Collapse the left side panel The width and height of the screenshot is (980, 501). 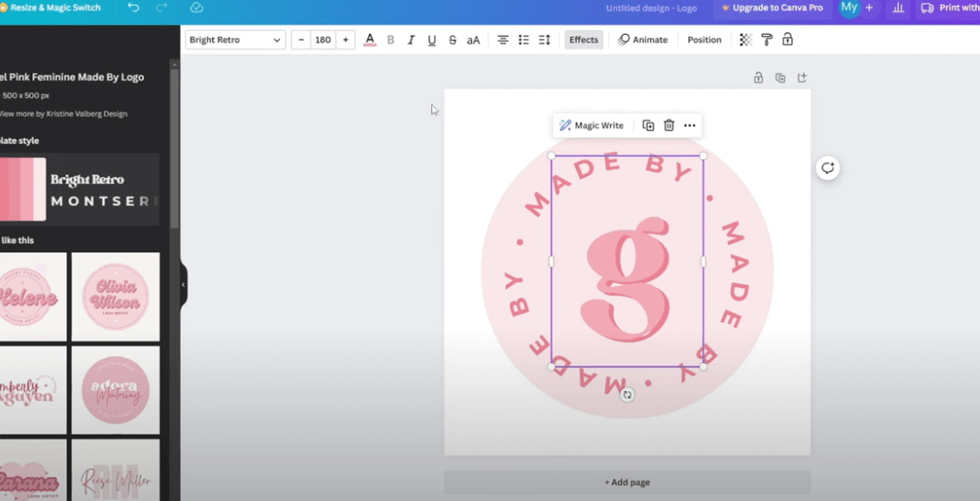[183, 285]
